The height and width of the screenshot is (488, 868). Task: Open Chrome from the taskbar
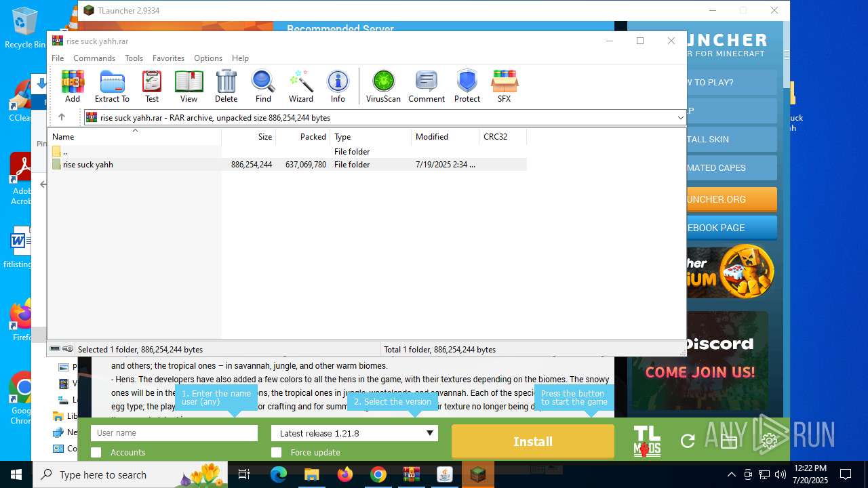(x=378, y=474)
